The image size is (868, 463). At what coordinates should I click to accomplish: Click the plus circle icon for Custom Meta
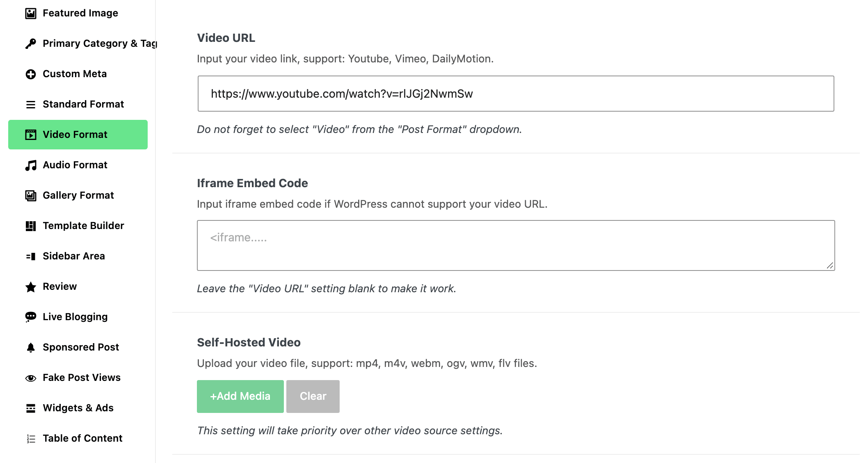pos(31,74)
